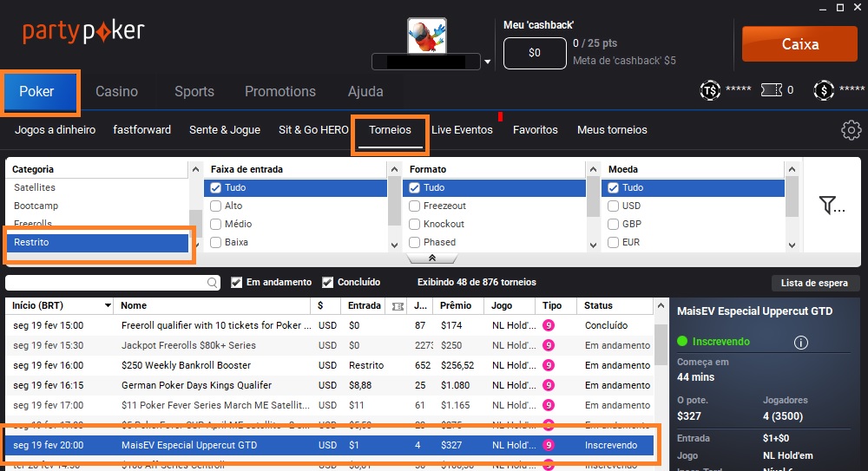This screenshot has width=868, height=471.
Task: Select Sente & Jogue submenu
Action: (225, 129)
